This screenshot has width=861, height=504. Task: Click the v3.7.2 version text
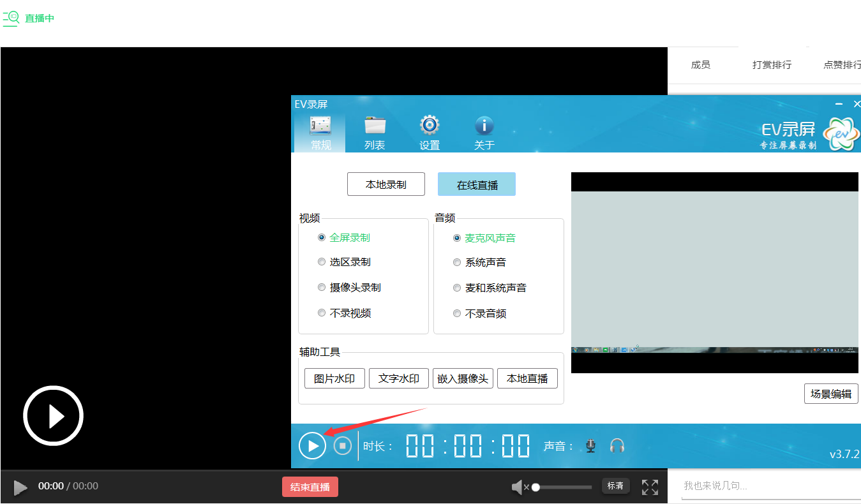click(x=845, y=454)
